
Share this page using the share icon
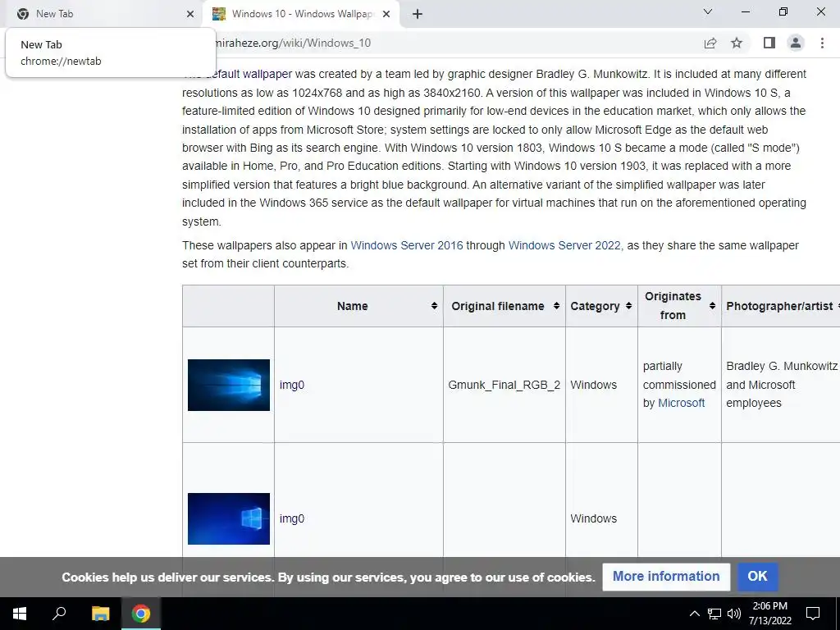[x=710, y=43]
